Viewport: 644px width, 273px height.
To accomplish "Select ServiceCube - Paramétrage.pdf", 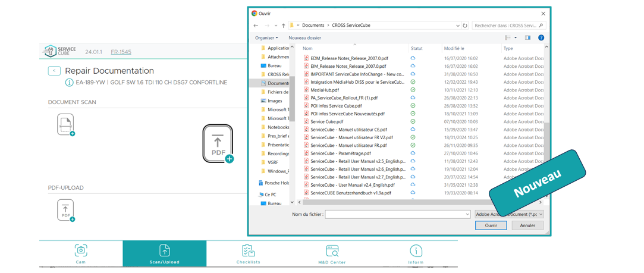I will (x=341, y=153).
